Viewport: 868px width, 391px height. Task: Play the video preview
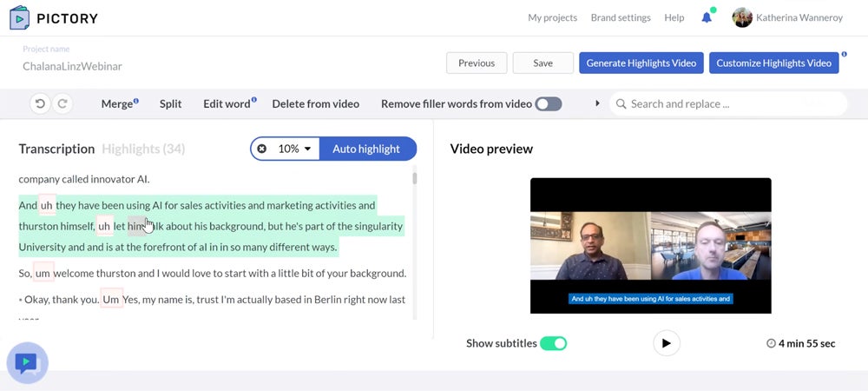pos(666,343)
